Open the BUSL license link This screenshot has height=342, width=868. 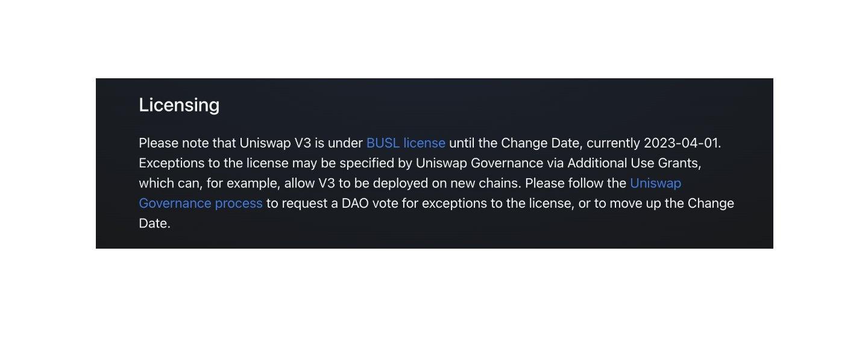click(406, 143)
